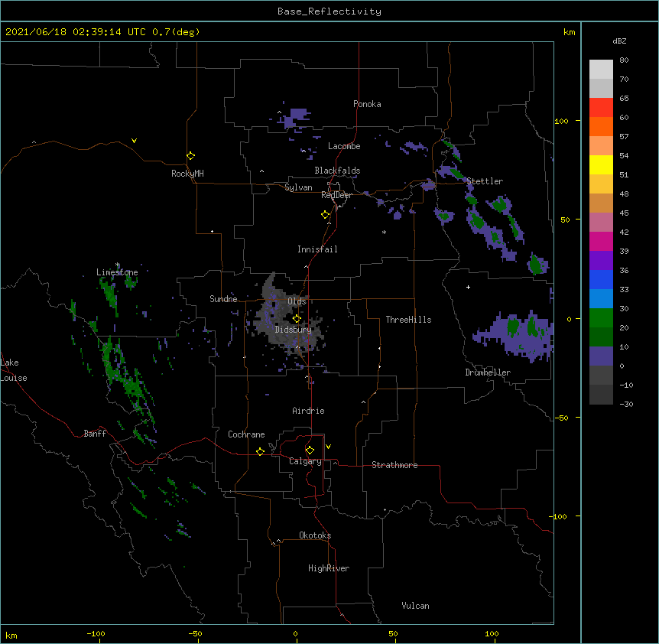Click the Calgary city label
The height and width of the screenshot is (644, 659).
305,461
